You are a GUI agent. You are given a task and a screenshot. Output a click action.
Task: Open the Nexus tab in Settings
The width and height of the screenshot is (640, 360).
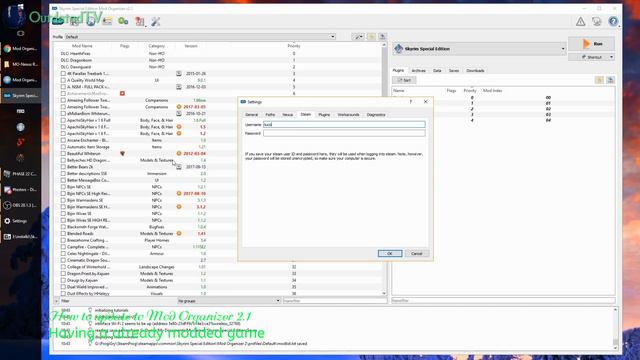[288, 115]
